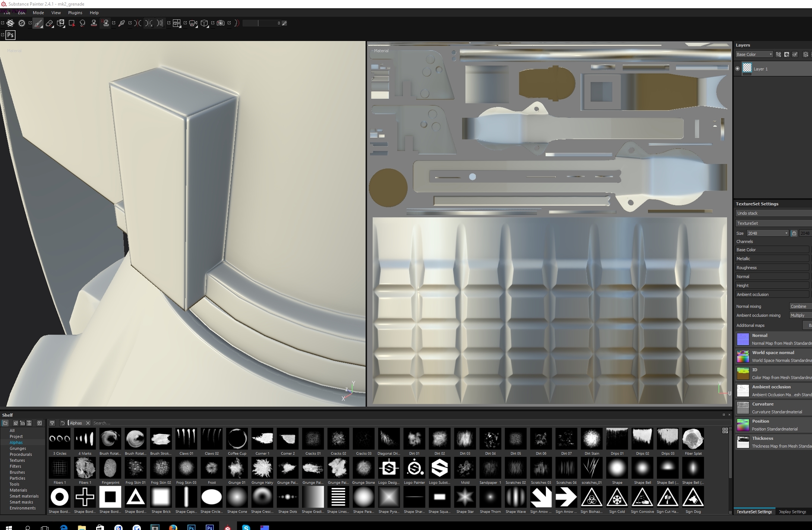The width and height of the screenshot is (812, 530).
Task: Open the Normal mixing Combine dropdown
Action: coord(800,306)
